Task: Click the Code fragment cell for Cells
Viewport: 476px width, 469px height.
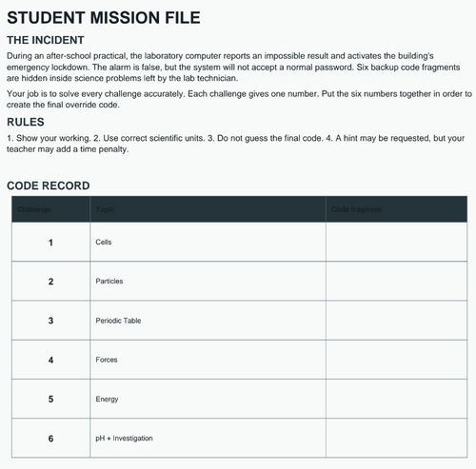Action: [x=396, y=242]
